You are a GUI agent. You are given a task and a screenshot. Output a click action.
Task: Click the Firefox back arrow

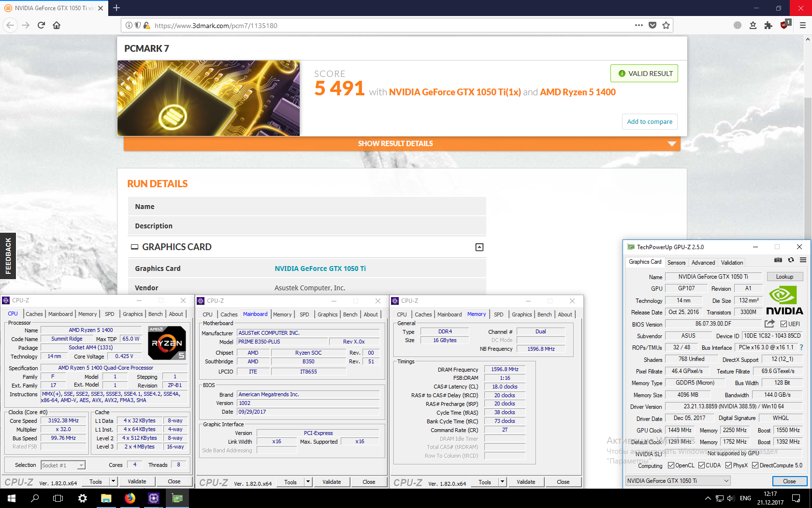click(11, 25)
